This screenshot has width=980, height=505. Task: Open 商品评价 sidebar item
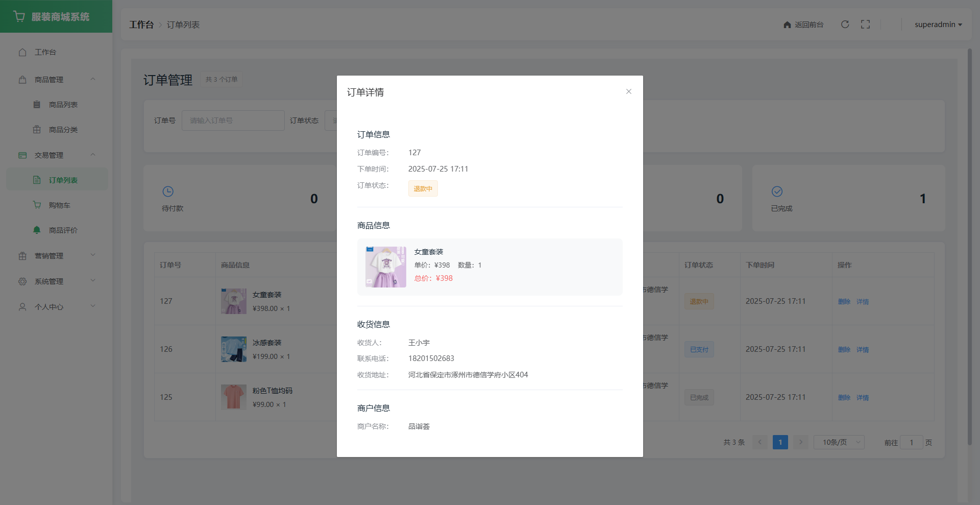[x=63, y=230]
